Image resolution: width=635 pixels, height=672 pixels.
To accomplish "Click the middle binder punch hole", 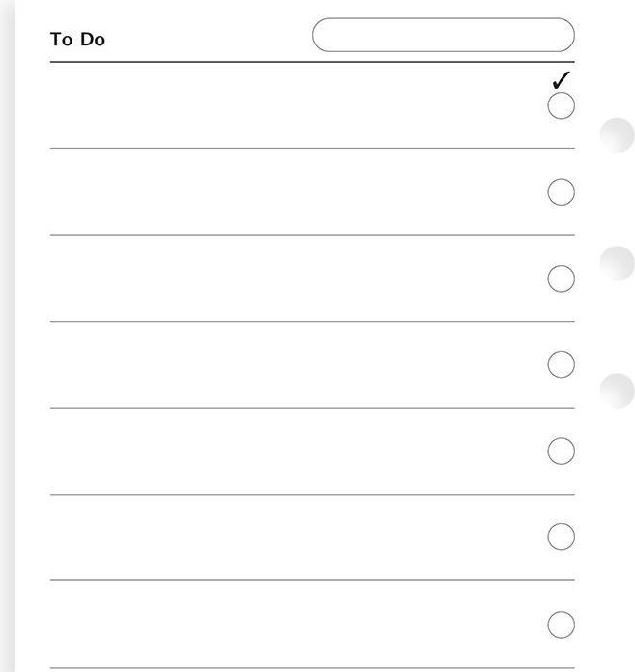I will pyautogui.click(x=617, y=264).
